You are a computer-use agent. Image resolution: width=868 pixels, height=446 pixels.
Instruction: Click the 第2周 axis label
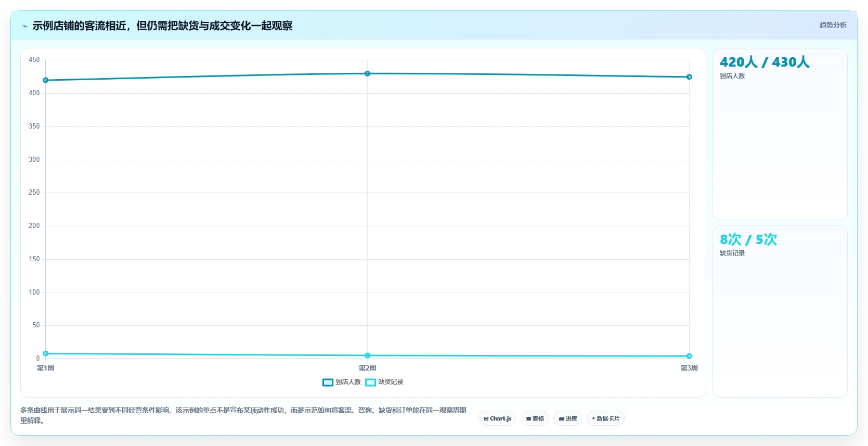tap(367, 368)
